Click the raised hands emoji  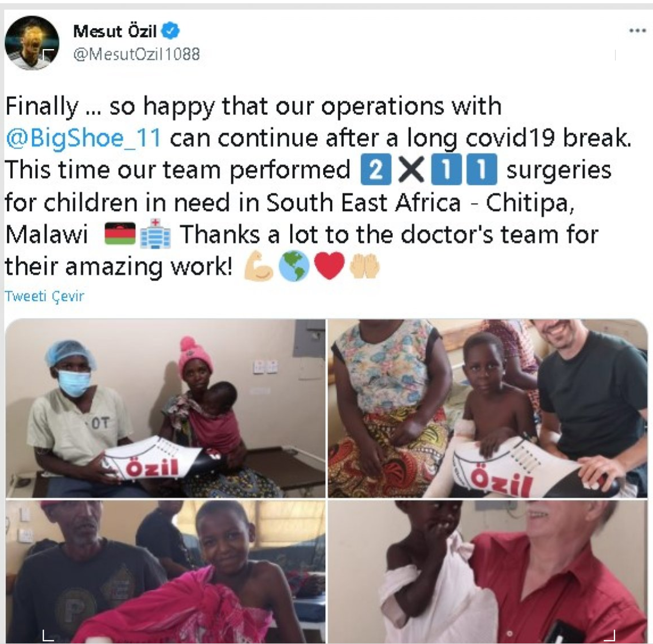[364, 266]
